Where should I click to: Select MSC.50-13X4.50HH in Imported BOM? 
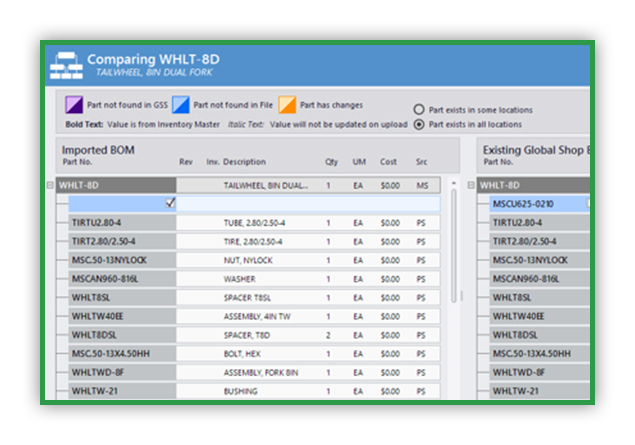click(122, 353)
